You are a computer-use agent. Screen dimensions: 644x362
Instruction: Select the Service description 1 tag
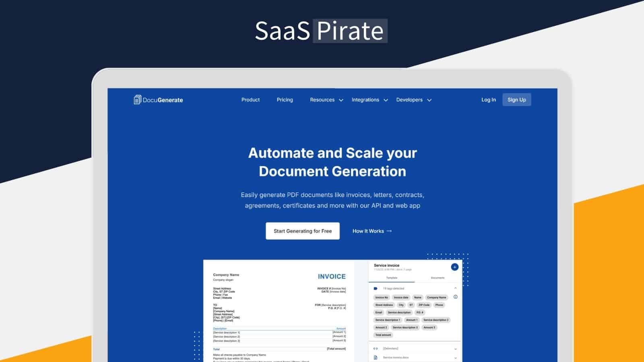tap(388, 320)
